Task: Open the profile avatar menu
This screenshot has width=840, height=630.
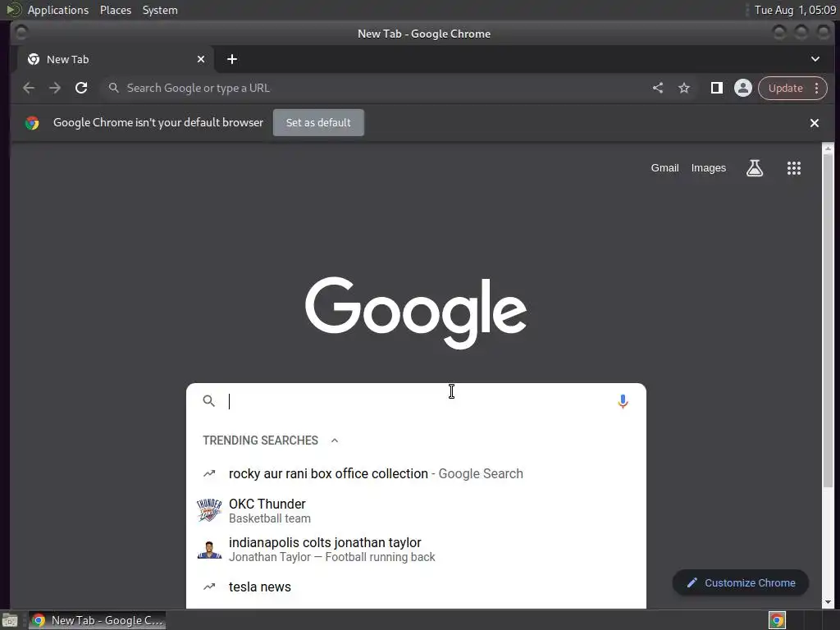Action: [x=743, y=88]
